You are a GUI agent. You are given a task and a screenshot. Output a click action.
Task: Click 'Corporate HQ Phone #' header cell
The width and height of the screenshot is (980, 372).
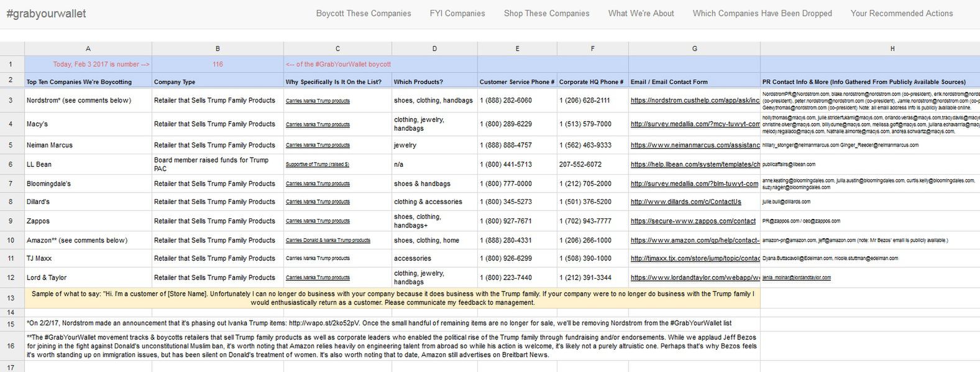pyautogui.click(x=593, y=81)
